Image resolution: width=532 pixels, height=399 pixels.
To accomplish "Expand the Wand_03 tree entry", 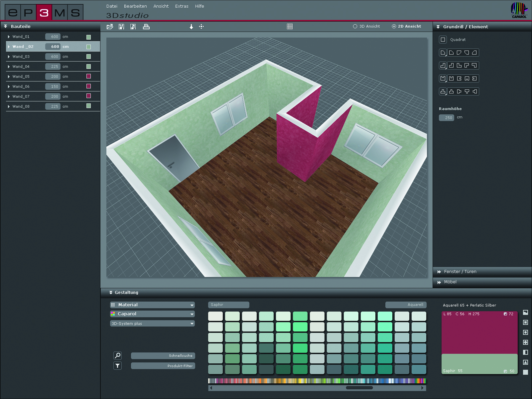I will pos(9,57).
